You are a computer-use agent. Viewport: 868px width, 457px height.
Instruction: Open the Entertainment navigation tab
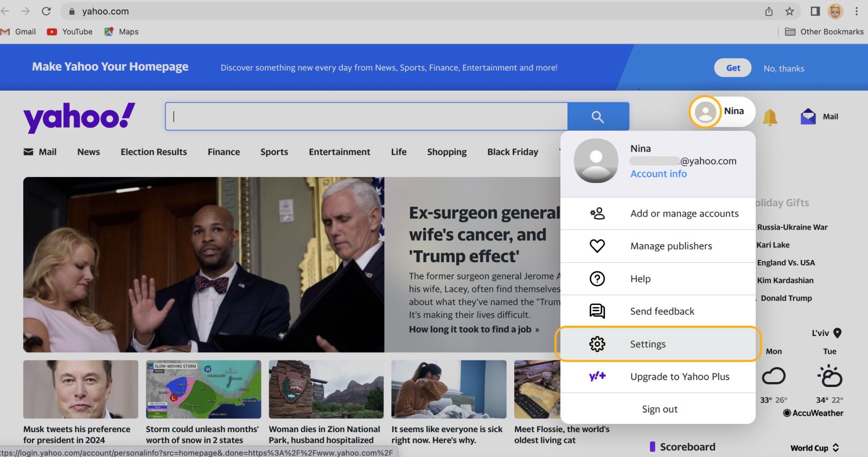click(x=340, y=152)
